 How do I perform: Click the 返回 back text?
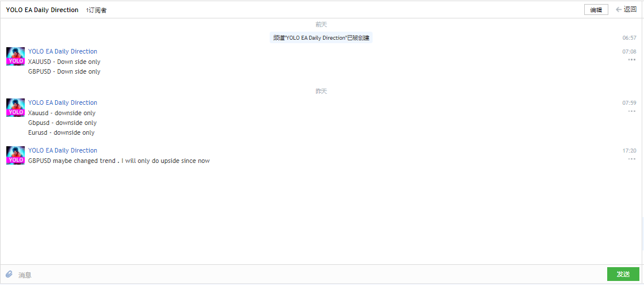(630, 9)
